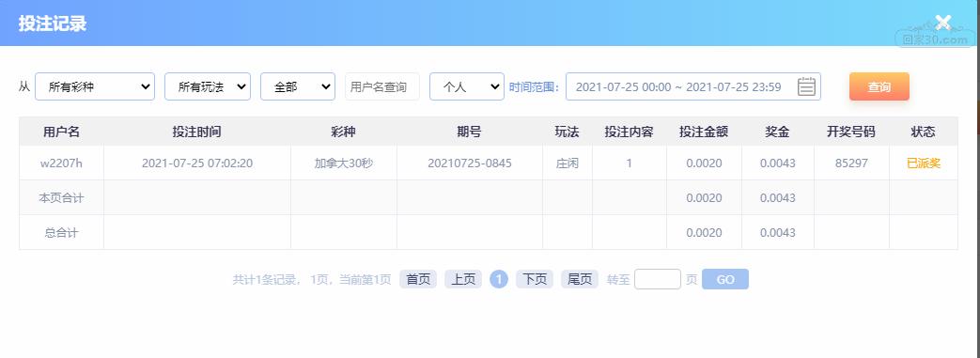Go to 下页 next page
Image resolution: width=980 pixels, height=358 pixels.
click(x=535, y=279)
